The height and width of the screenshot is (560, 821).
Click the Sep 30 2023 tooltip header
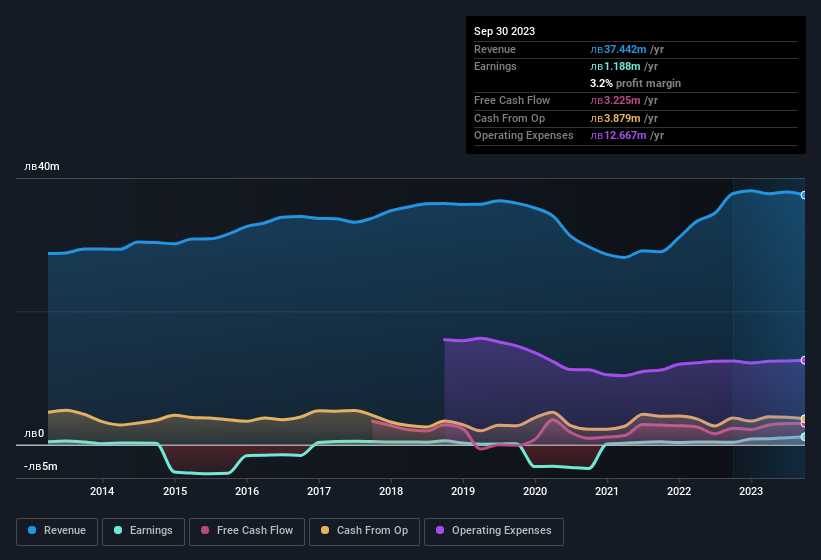pyautogui.click(x=504, y=31)
